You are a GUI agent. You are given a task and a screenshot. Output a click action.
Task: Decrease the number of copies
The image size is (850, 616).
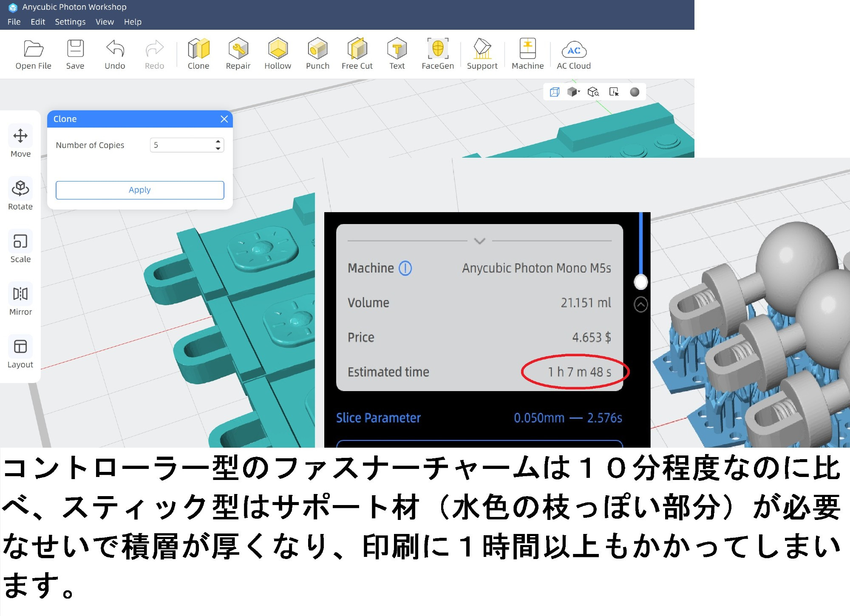point(218,148)
